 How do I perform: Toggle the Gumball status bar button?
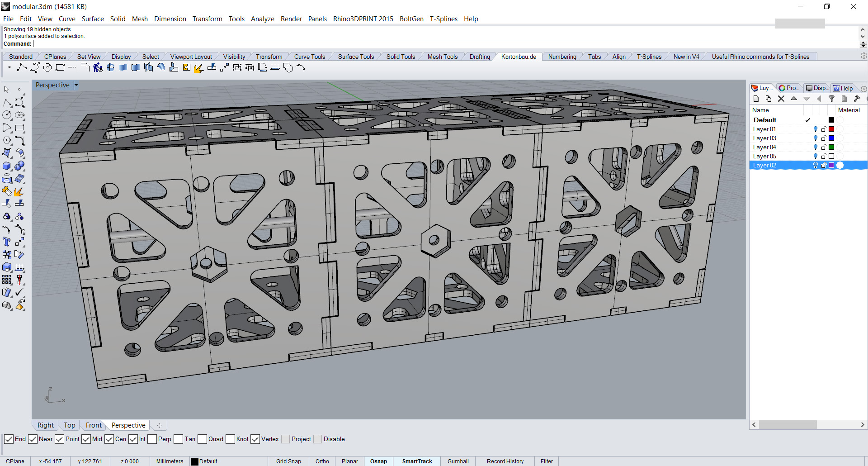(x=458, y=461)
